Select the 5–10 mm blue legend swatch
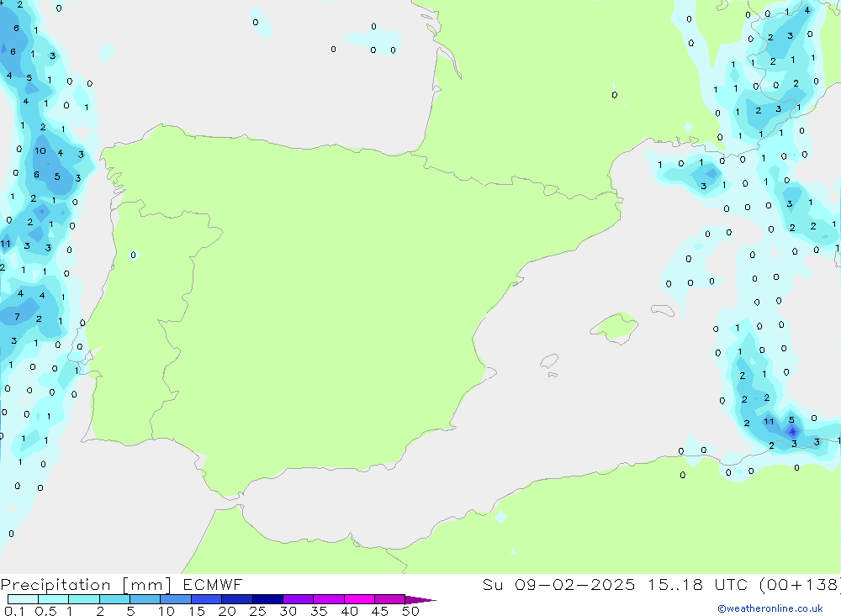This screenshot has width=841, height=616. [x=145, y=600]
